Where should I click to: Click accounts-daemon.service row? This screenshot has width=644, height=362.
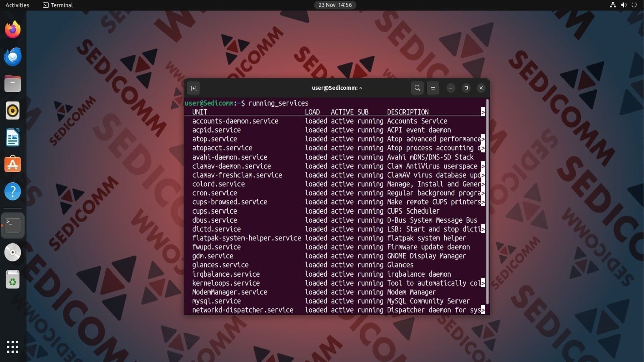tap(335, 121)
